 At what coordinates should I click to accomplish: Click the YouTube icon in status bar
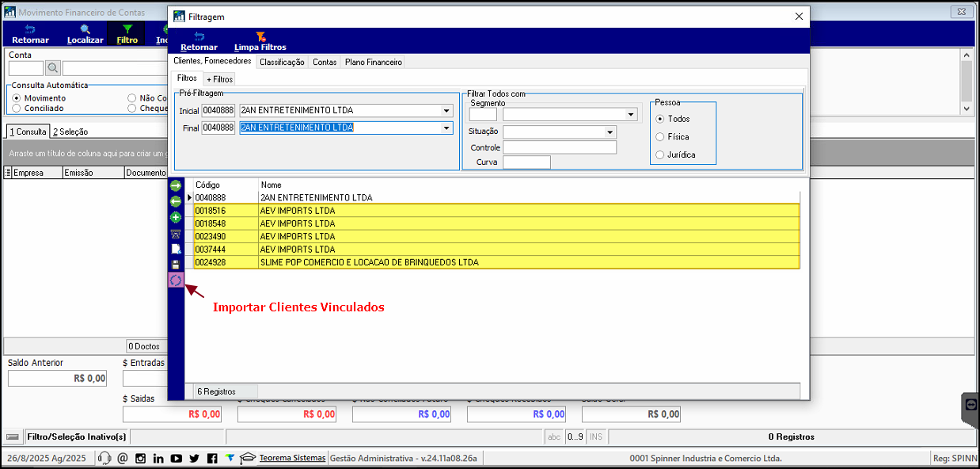point(176,458)
